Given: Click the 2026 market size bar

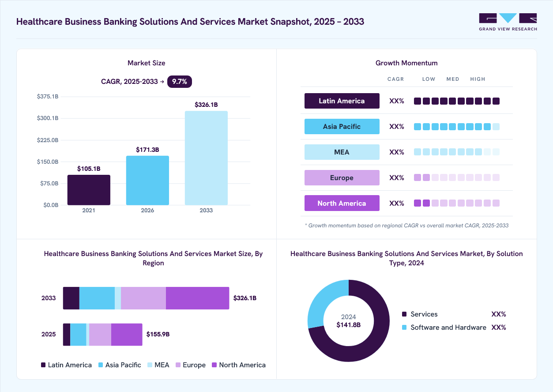Looking at the screenshot, I should pyautogui.click(x=147, y=181).
